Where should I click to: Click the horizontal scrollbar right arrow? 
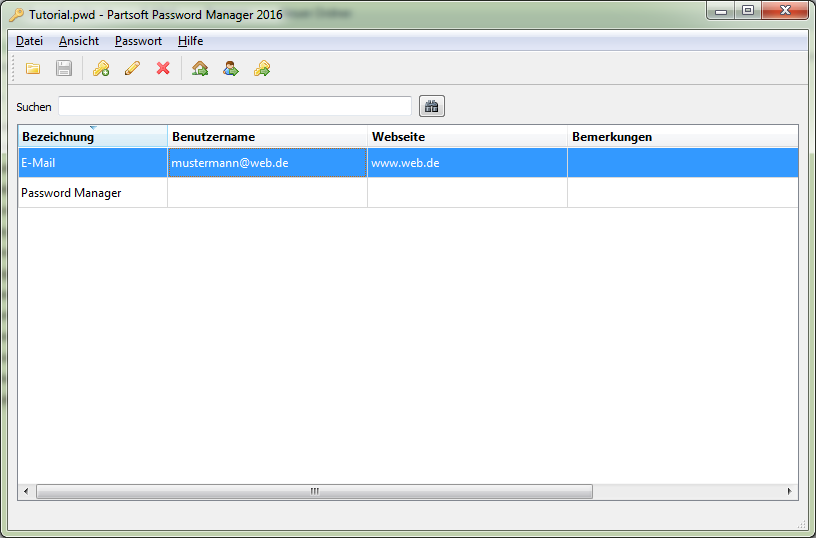click(x=789, y=491)
